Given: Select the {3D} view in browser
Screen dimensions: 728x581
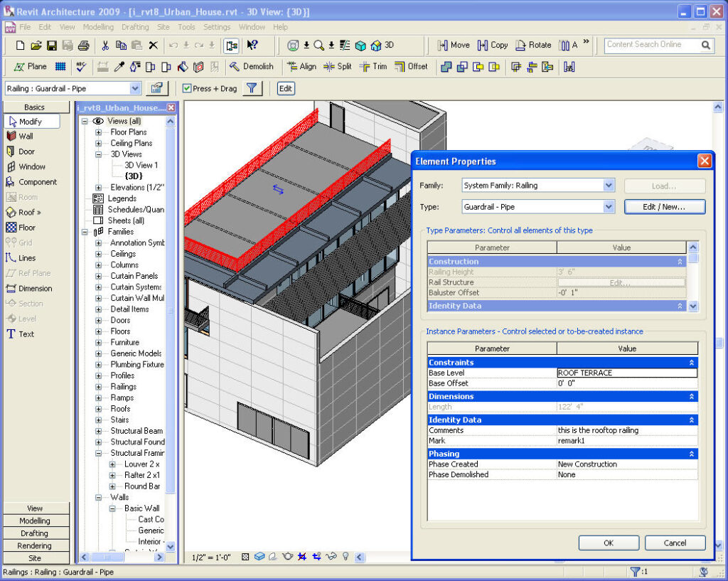Looking at the screenshot, I should 134,176.
